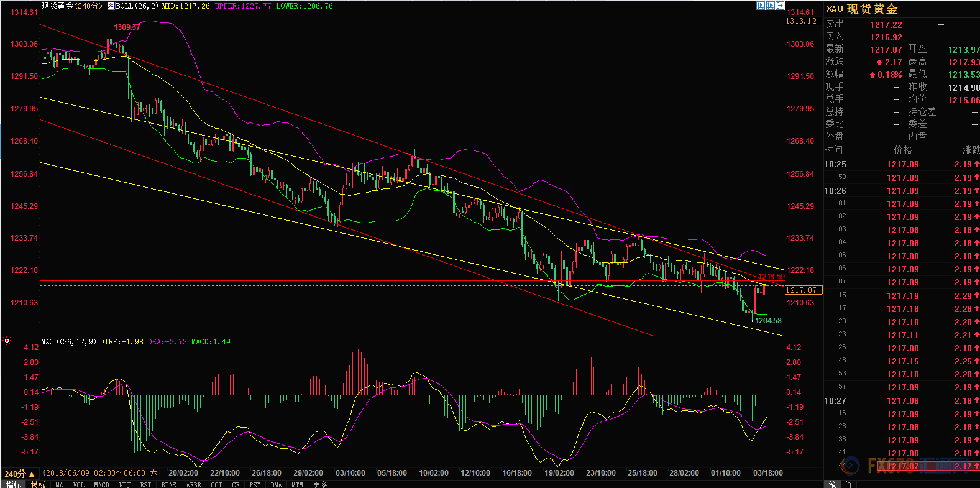Click current price box 1217.07 on axis

804,290
